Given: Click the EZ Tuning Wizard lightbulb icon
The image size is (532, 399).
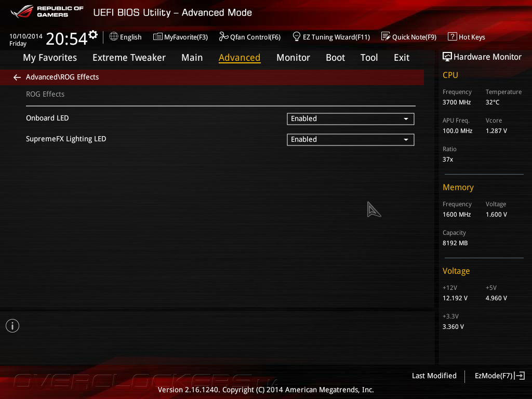Looking at the screenshot, I should (x=297, y=36).
